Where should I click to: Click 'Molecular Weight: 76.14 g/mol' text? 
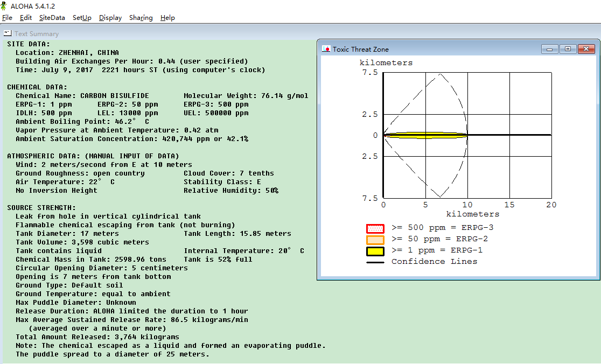coord(246,96)
